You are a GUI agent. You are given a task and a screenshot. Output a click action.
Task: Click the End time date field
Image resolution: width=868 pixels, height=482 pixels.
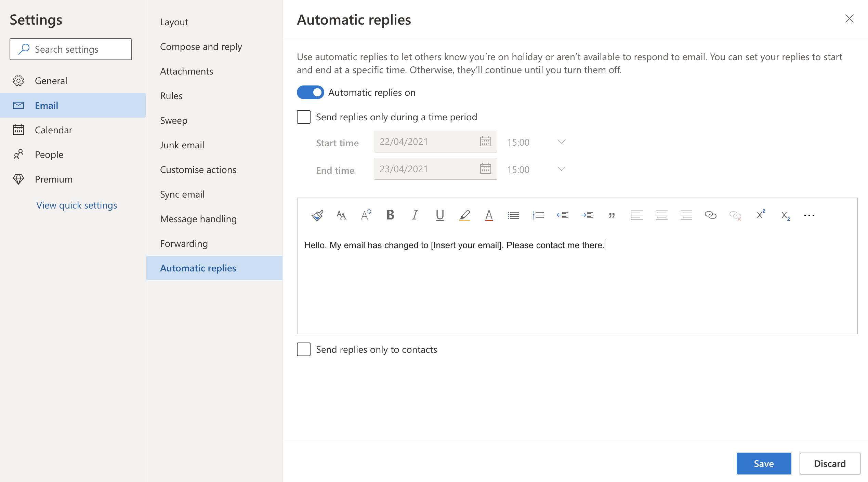click(x=435, y=169)
